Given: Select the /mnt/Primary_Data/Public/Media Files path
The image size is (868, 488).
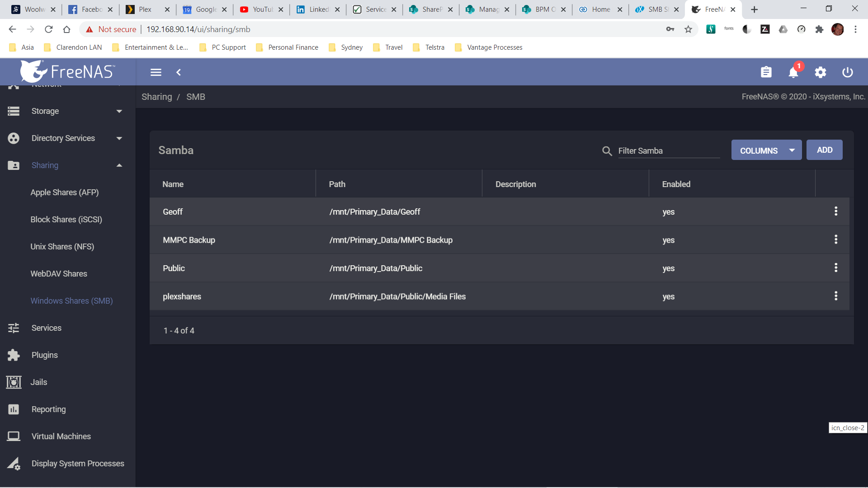Looking at the screenshot, I should (x=397, y=296).
